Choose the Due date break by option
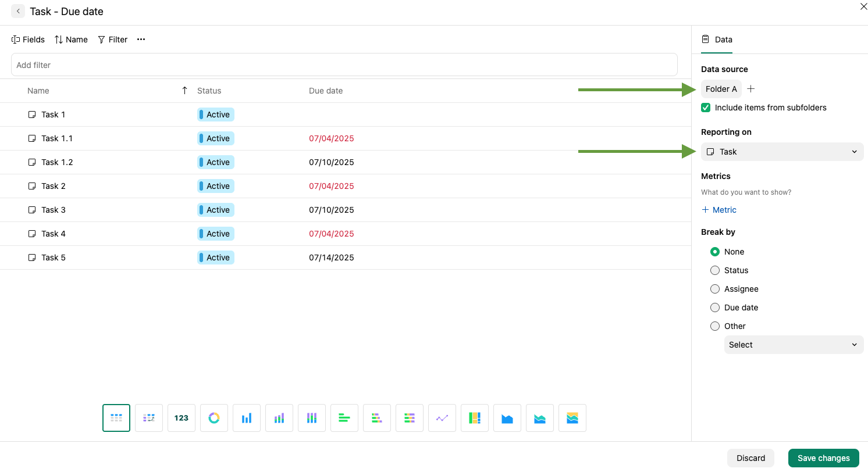The height and width of the screenshot is (472, 868). [x=715, y=307]
